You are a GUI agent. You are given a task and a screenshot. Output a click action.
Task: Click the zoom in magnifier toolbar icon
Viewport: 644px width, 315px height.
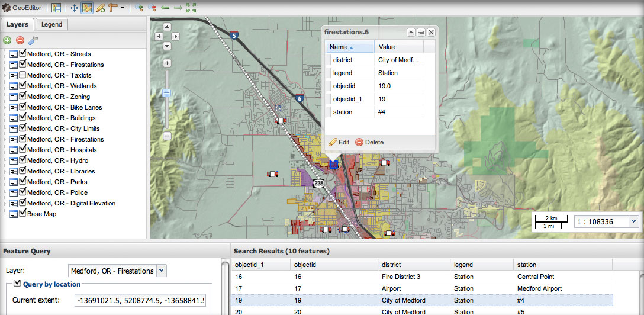(139, 8)
